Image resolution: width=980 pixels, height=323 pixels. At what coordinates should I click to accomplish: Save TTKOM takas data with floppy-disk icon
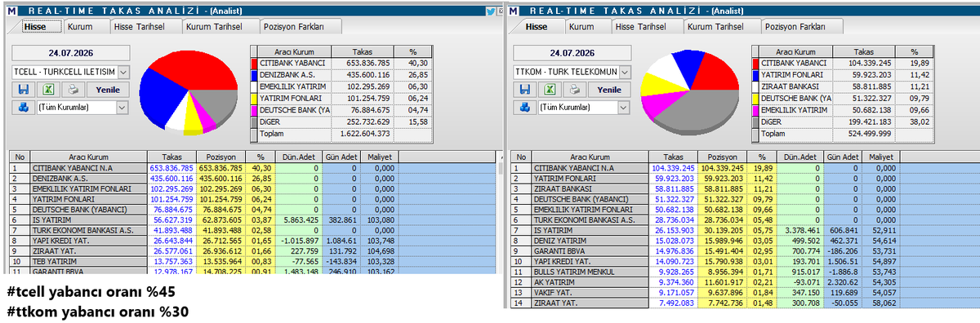click(524, 89)
